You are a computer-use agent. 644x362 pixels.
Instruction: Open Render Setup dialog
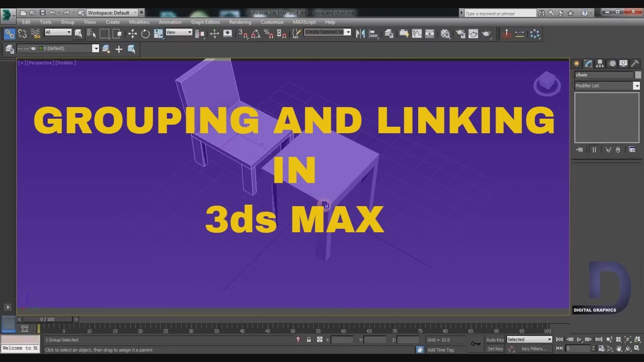point(460,34)
